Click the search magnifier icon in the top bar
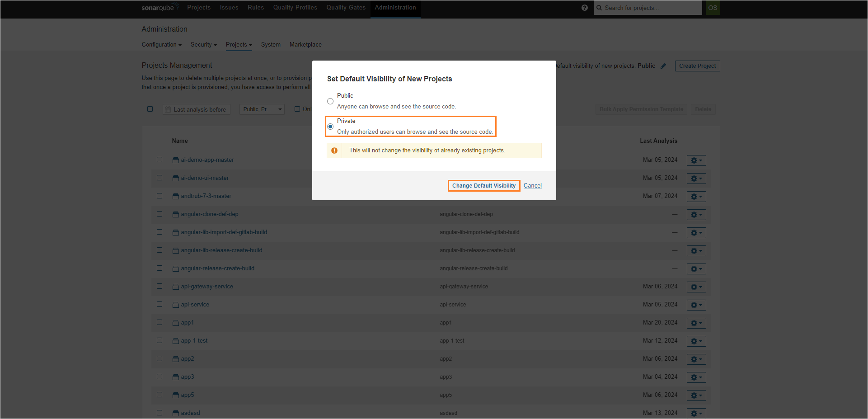The height and width of the screenshot is (419, 868). (599, 8)
